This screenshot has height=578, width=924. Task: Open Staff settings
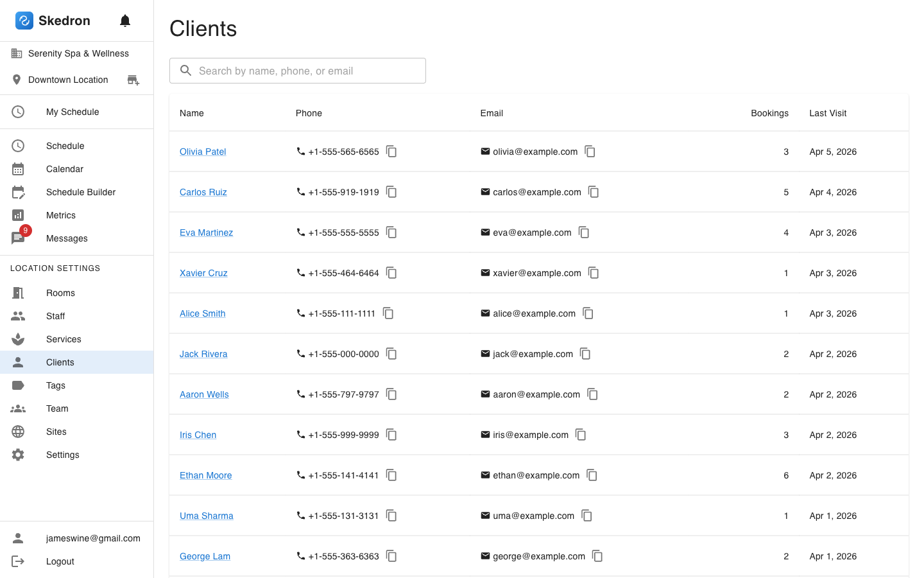pyautogui.click(x=76, y=316)
